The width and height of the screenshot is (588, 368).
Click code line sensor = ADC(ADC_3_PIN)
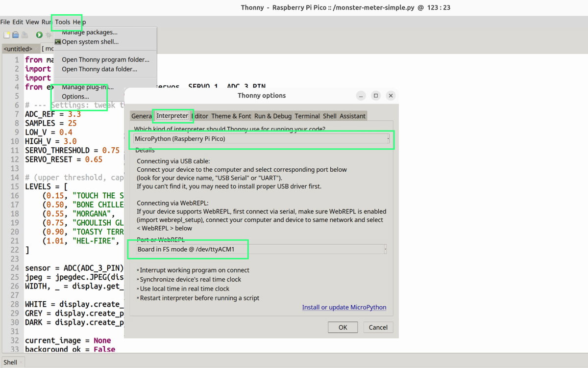pos(74,268)
